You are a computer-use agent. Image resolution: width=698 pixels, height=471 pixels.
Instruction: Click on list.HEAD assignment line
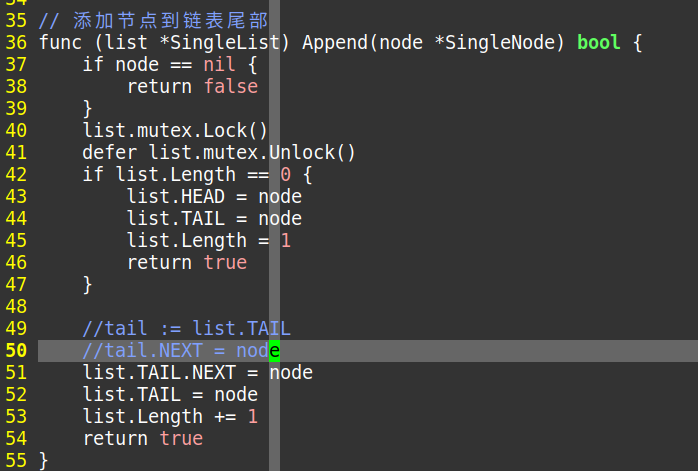coord(215,197)
